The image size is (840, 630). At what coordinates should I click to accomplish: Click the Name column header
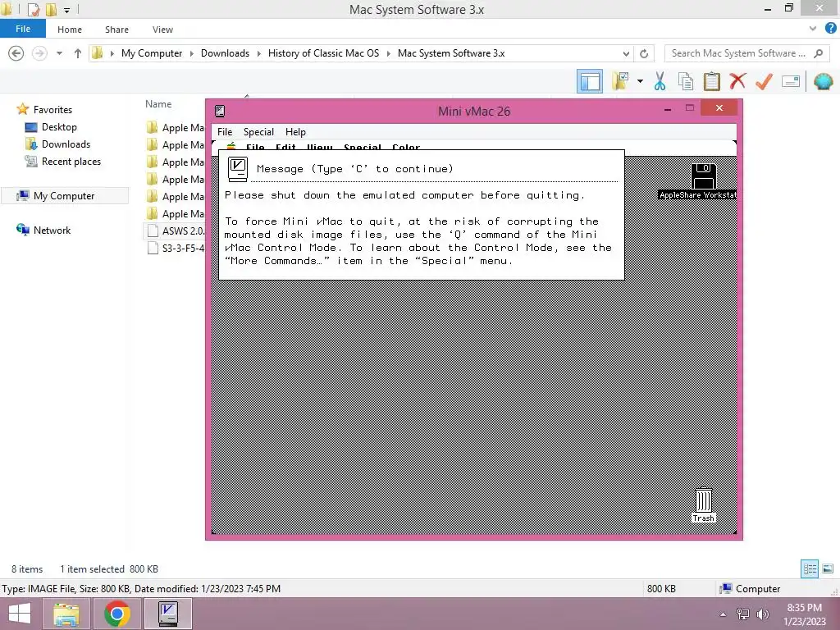[158, 104]
